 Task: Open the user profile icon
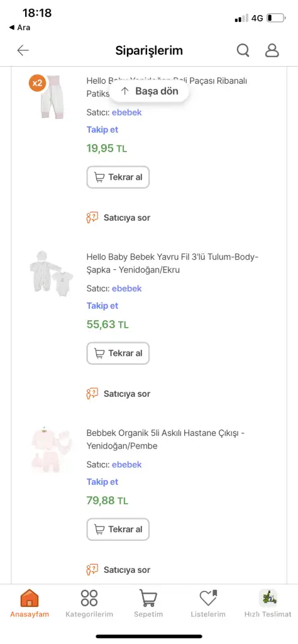click(272, 50)
